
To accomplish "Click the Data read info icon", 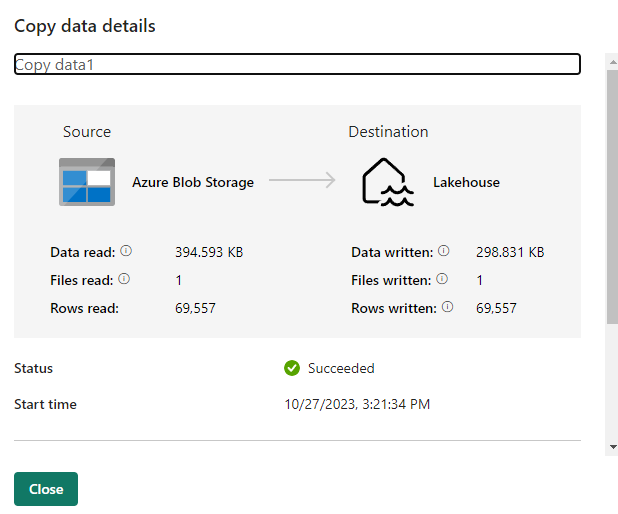I will click(126, 252).
